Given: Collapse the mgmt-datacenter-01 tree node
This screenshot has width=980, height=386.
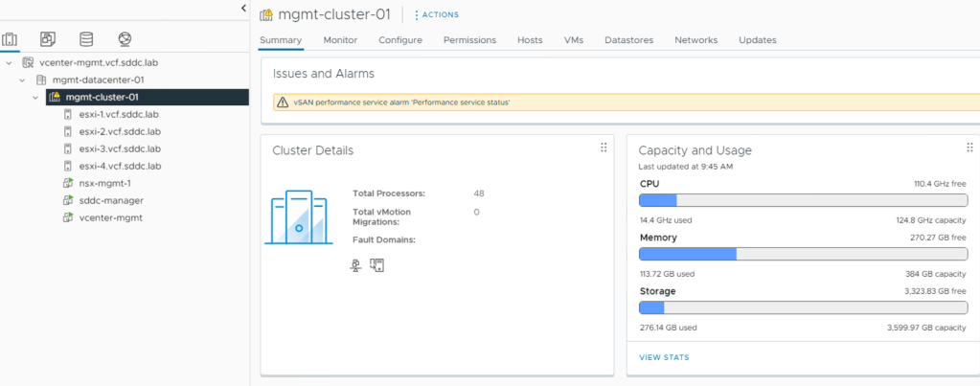Looking at the screenshot, I should (22, 79).
